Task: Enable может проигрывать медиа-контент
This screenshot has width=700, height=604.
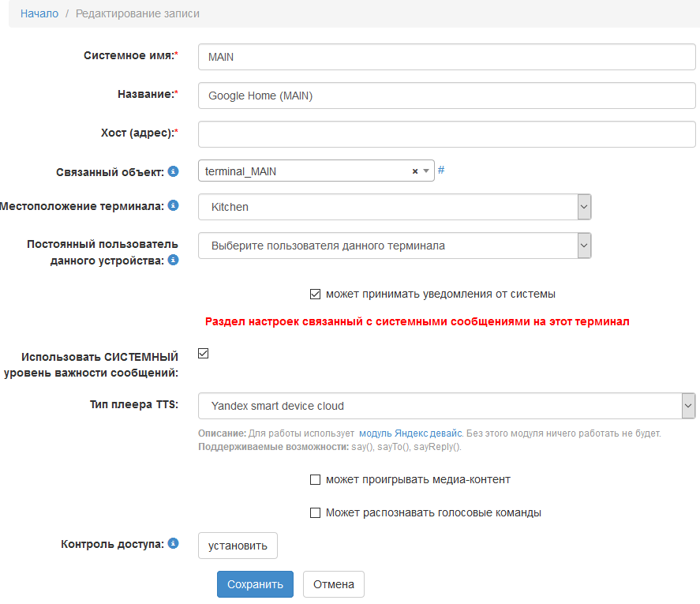Action: pos(315,479)
